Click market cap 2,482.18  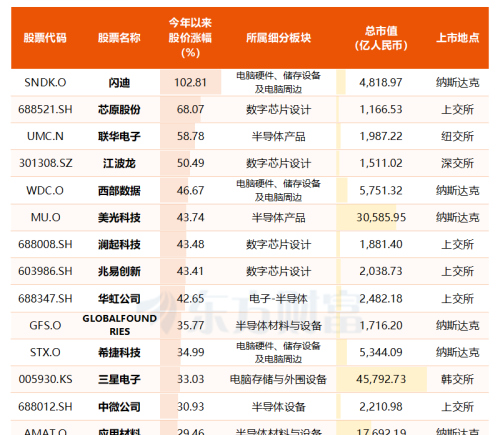click(x=381, y=299)
